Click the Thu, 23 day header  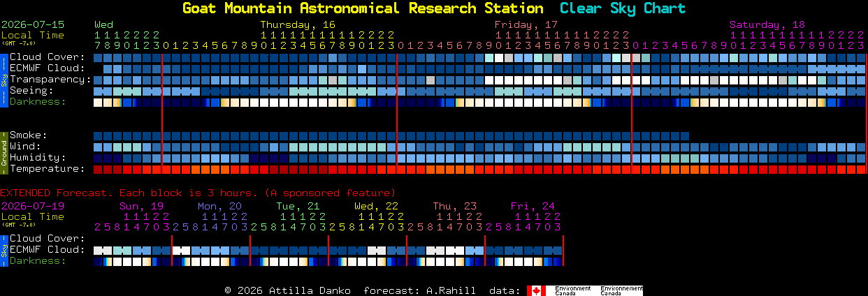pos(455,206)
